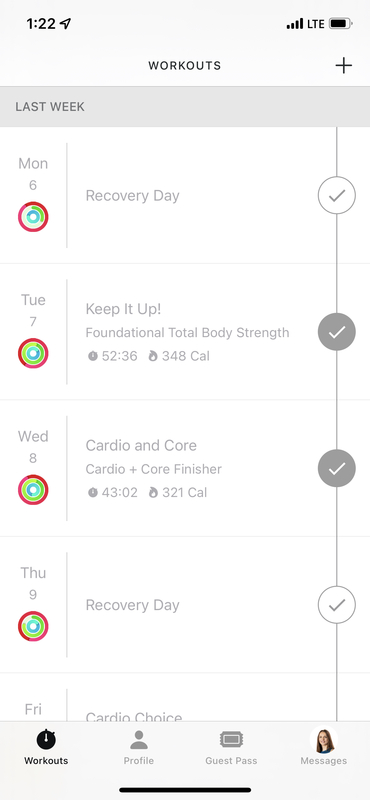
Task: Tap the Profile person icon
Action: [139, 739]
